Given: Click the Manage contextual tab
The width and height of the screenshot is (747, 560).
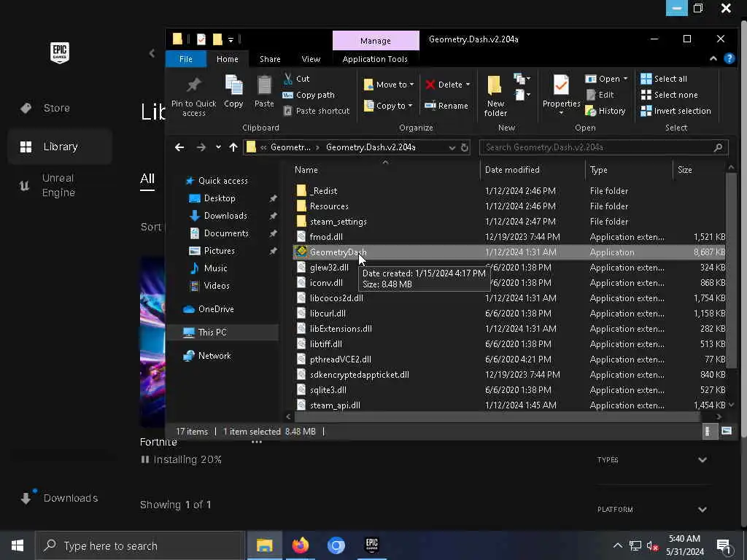Looking at the screenshot, I should pos(376,41).
